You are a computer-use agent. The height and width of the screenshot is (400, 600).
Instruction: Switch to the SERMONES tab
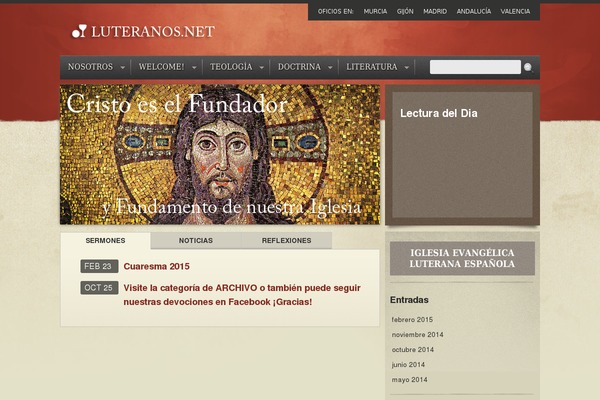105,240
